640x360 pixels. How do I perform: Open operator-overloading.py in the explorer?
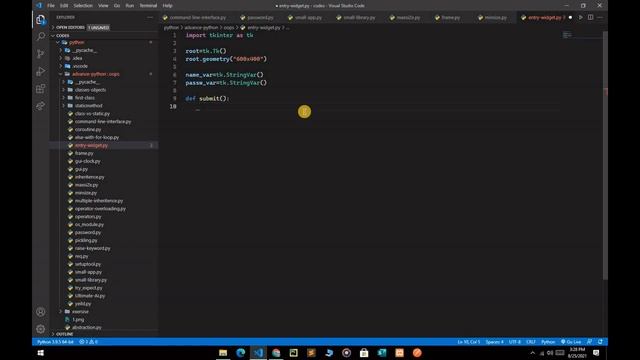pos(100,209)
